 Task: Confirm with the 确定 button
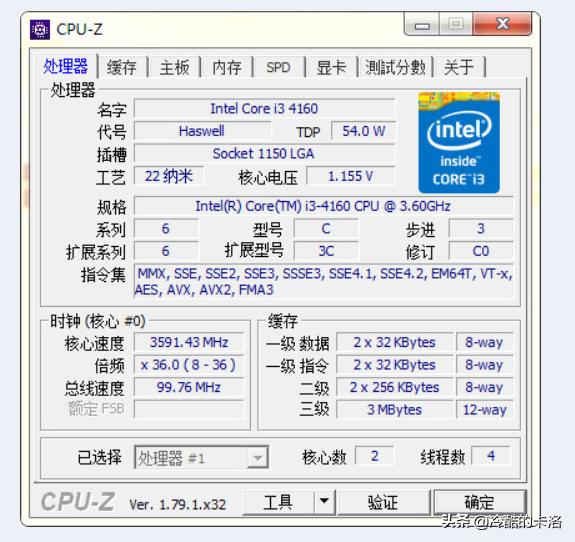[x=480, y=501]
